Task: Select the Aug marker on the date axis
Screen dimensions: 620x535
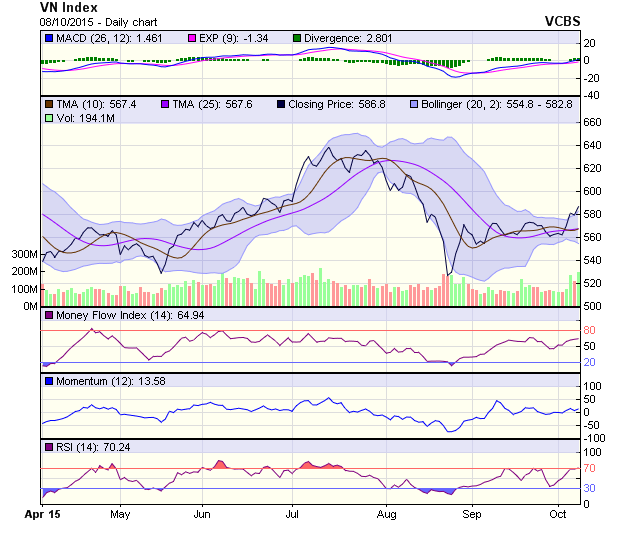Action: coord(386,513)
